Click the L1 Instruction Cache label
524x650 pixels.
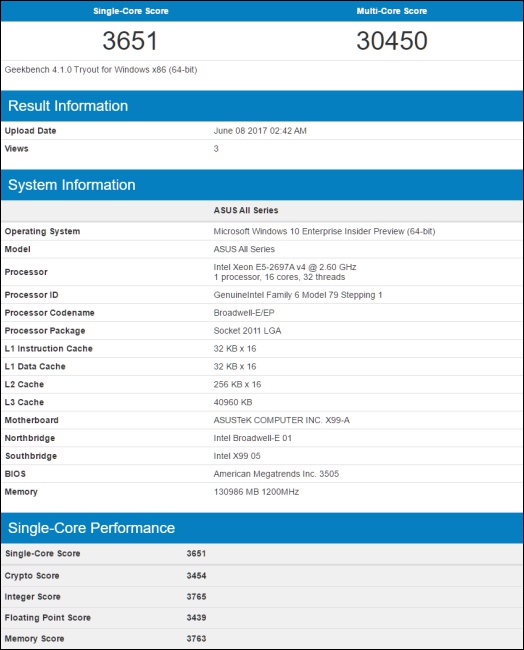tap(49, 349)
